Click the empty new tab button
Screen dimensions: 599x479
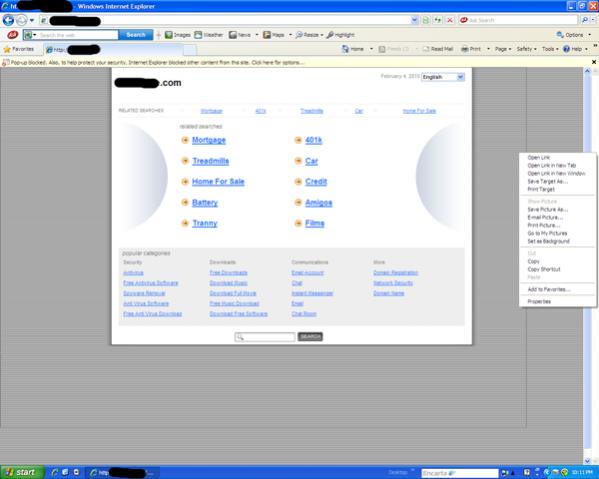[190, 50]
